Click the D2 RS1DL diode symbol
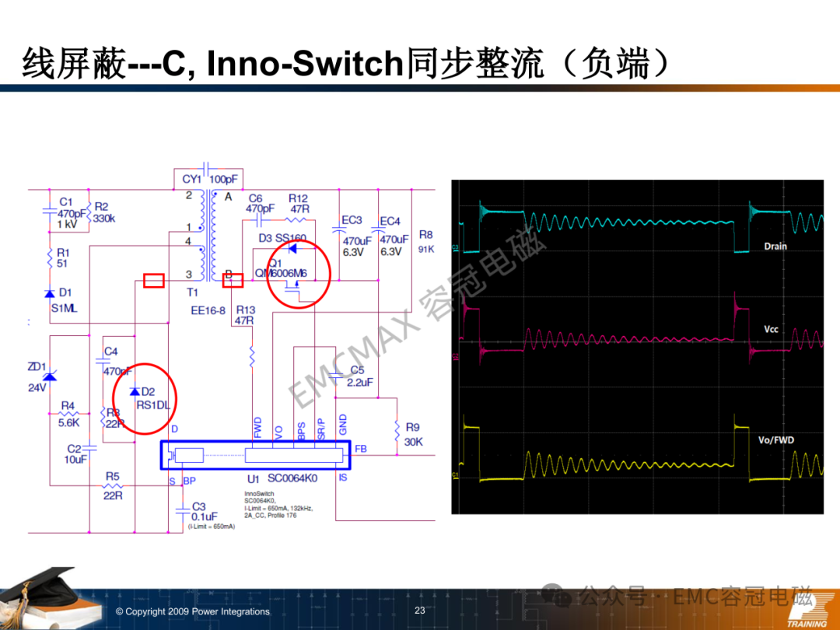Viewport: 840px width, 630px height. pos(135,391)
